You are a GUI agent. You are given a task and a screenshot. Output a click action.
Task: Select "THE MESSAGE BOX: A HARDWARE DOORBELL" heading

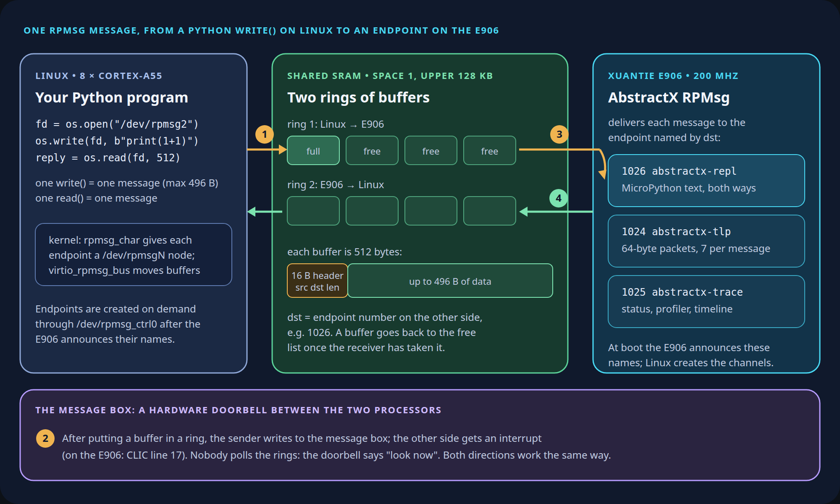point(238,410)
